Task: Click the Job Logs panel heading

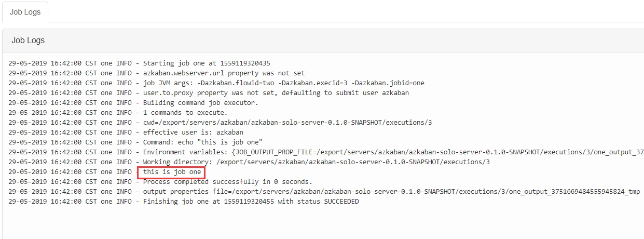Action: (x=28, y=40)
